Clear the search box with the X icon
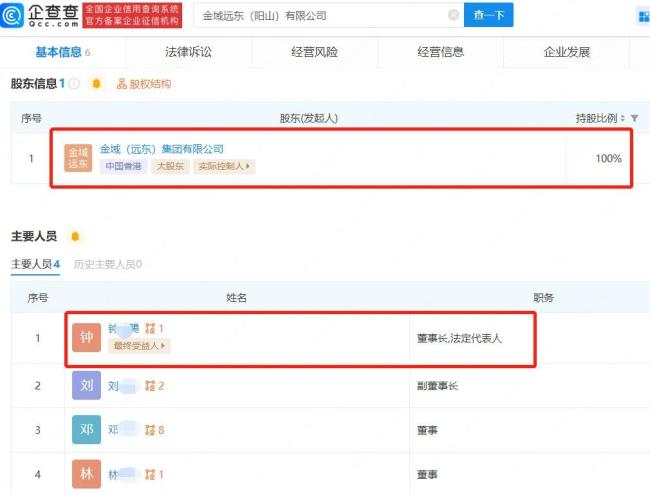 [x=453, y=15]
